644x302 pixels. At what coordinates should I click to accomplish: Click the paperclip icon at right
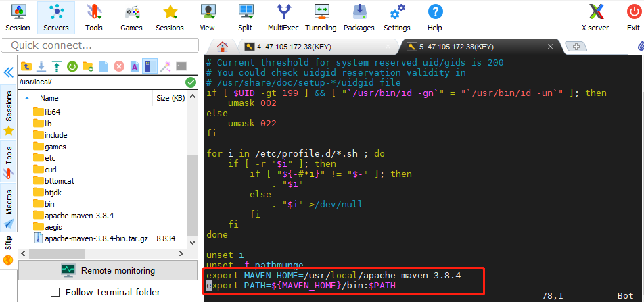[x=640, y=45]
